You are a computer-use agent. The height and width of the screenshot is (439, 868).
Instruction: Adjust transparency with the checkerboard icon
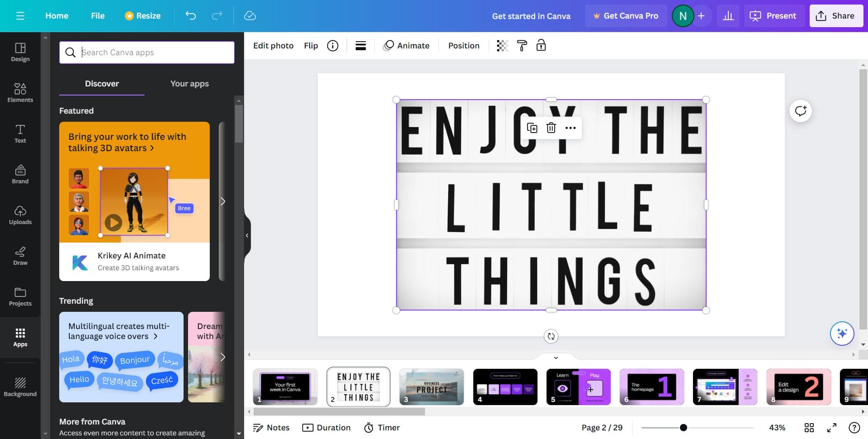point(502,45)
